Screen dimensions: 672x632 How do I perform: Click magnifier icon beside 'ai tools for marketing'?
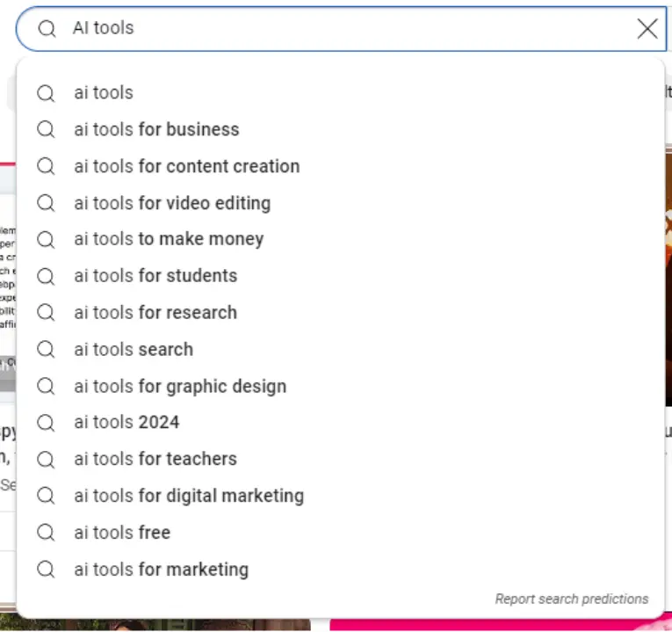pyautogui.click(x=46, y=570)
